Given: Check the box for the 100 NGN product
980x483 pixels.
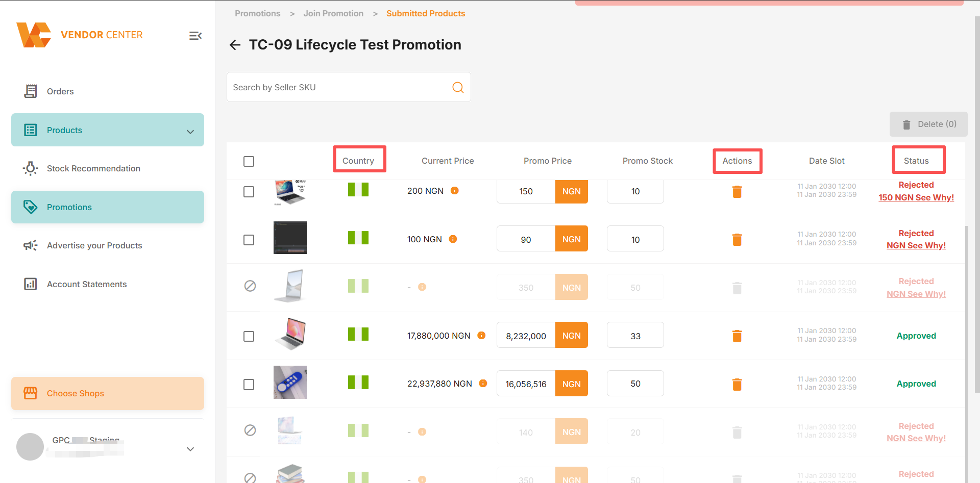Looking at the screenshot, I should pos(249,240).
